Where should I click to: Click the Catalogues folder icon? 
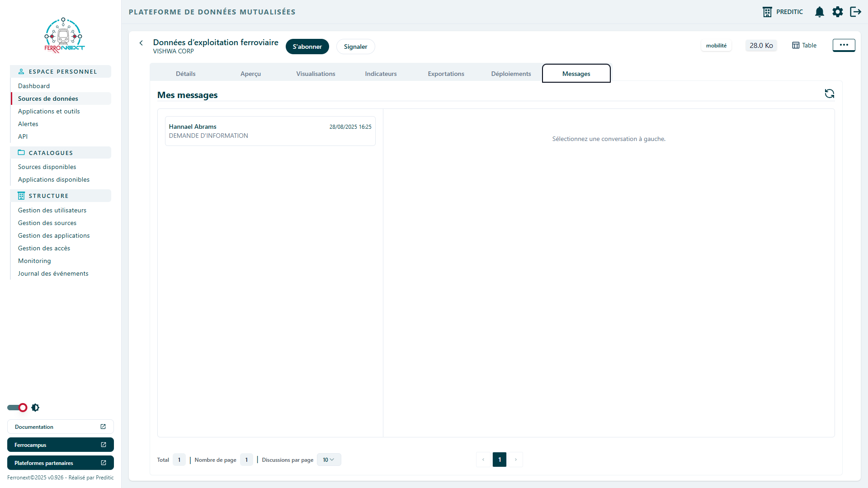click(21, 153)
